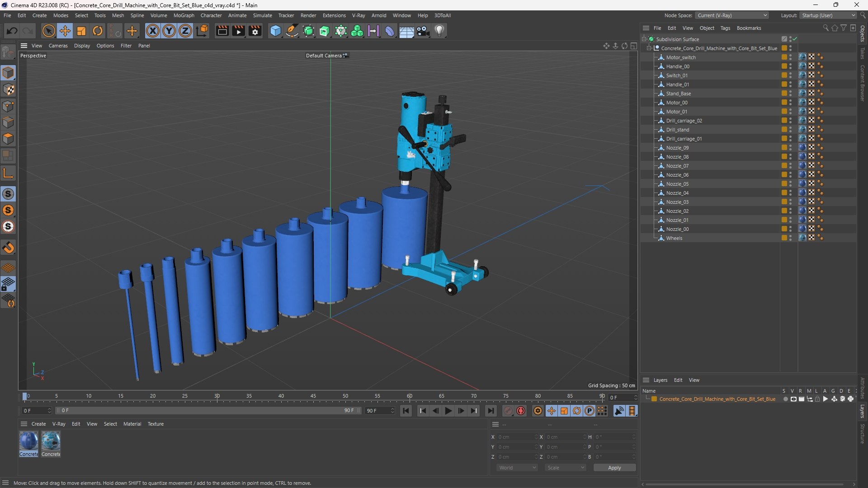Viewport: 868px width, 488px height.
Task: Click the Texture mode checkered cube icon
Action: 8,89
